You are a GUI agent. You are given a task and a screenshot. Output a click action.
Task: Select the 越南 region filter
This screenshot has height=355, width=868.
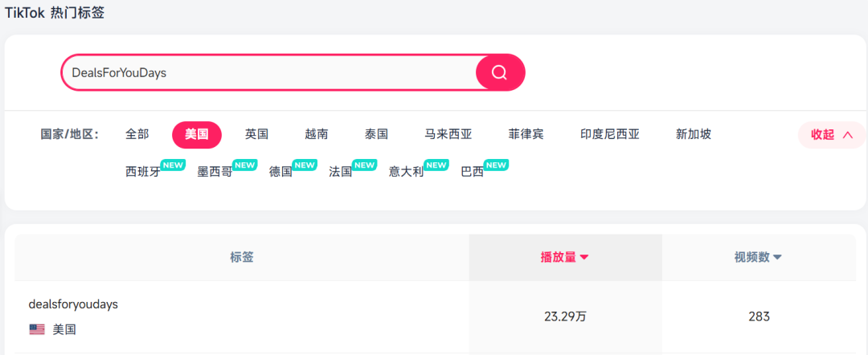tap(317, 134)
